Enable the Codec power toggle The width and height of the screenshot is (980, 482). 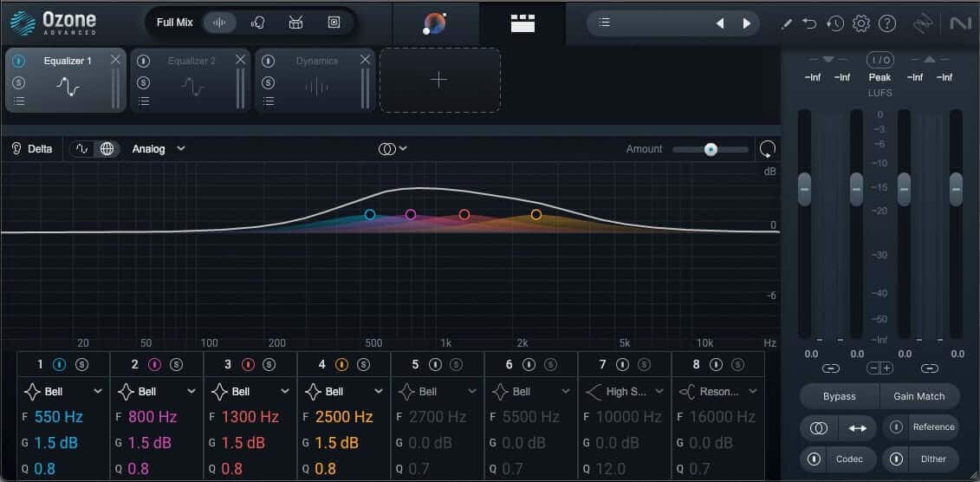point(814,459)
